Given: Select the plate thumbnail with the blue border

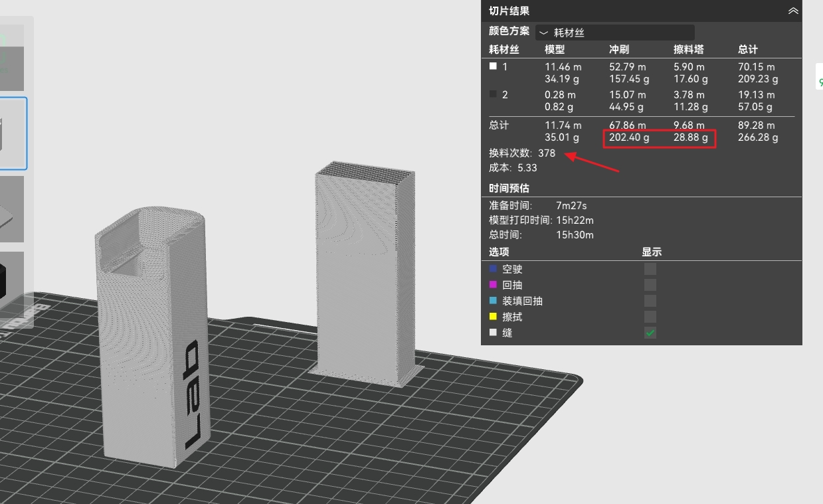Looking at the screenshot, I should pos(12,133).
